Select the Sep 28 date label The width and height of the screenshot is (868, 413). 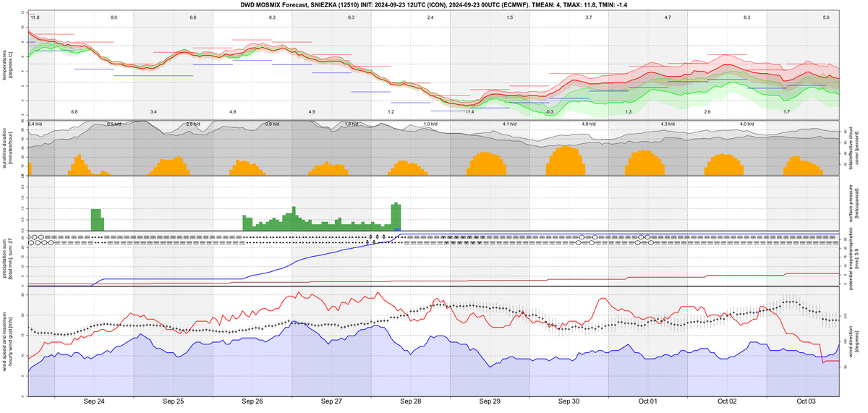[x=410, y=401]
